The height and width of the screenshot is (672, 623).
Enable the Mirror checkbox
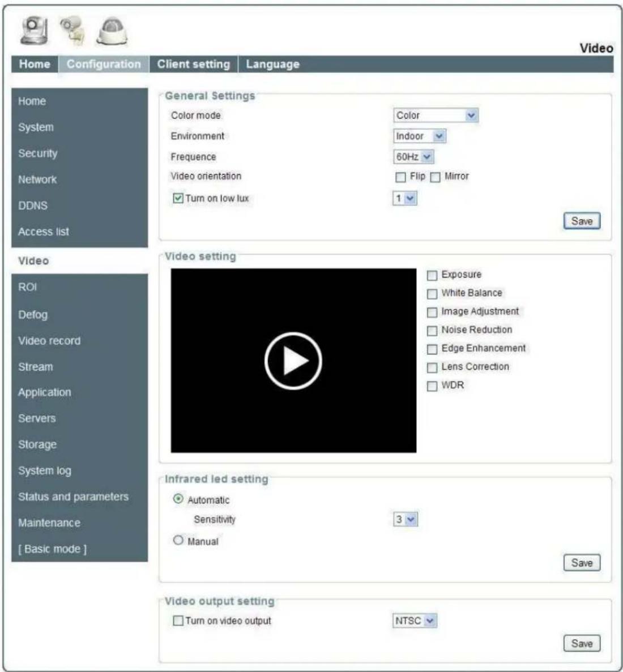point(435,177)
